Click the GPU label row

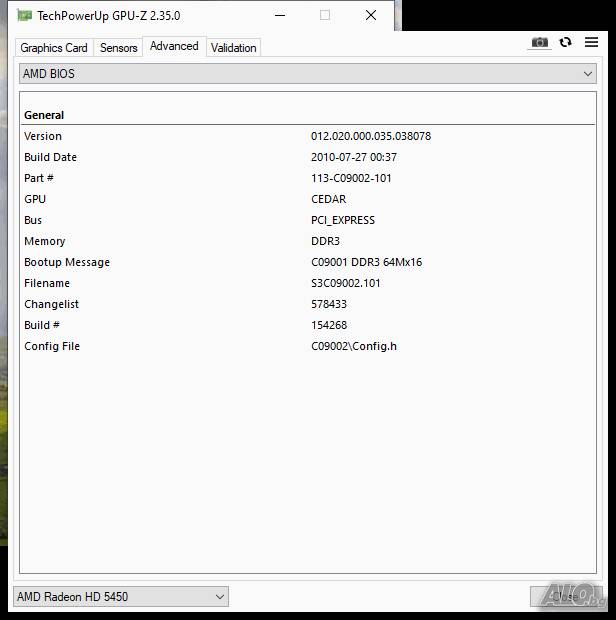(x=35, y=199)
